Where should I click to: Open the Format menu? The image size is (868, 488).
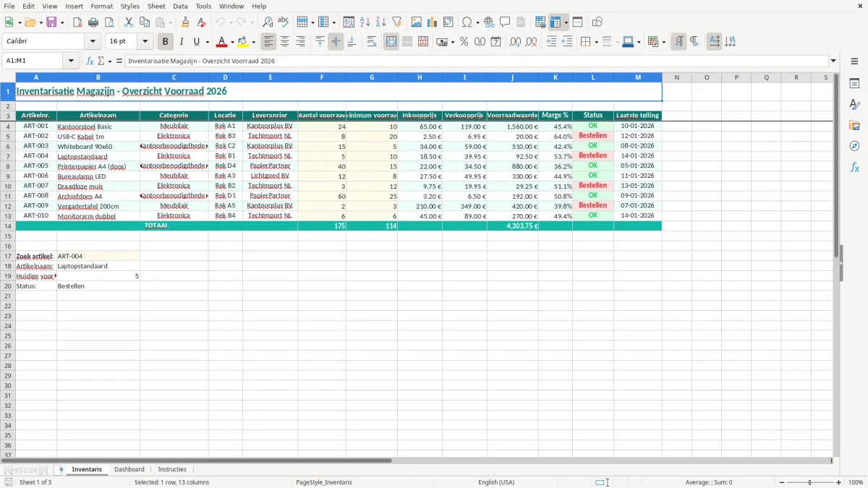click(102, 6)
